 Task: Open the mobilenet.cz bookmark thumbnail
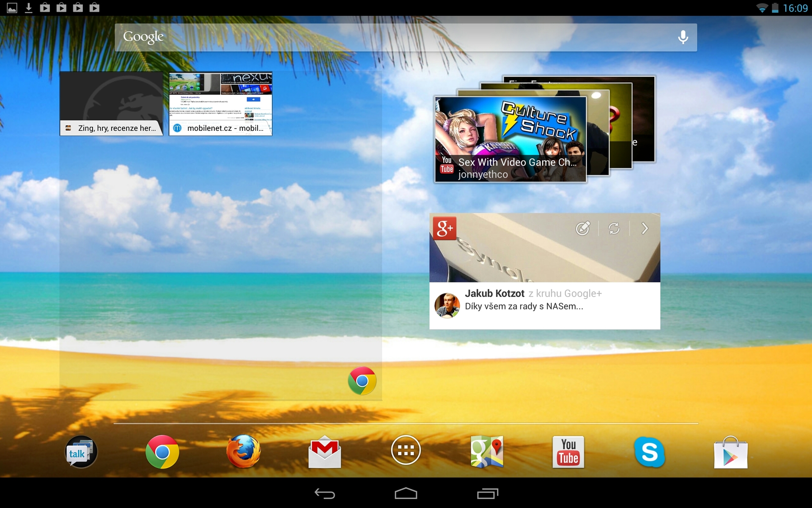[220, 104]
